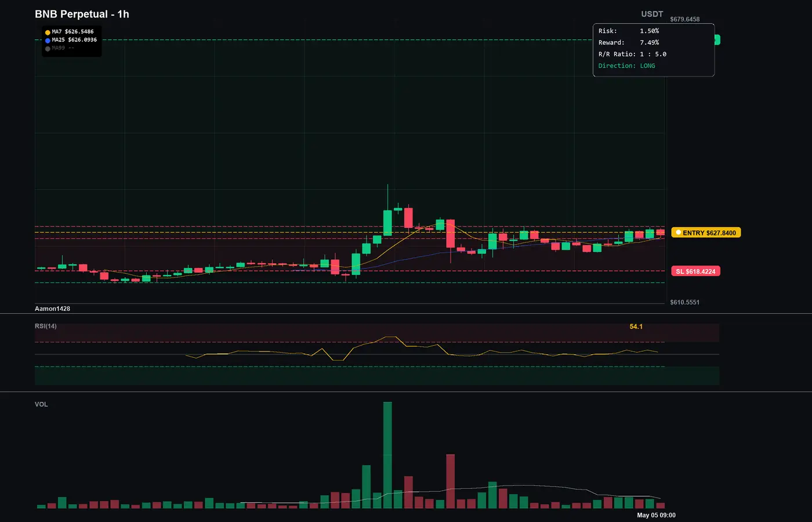The height and width of the screenshot is (522, 812).
Task: Click the BNB Perpetual - 1h chart title
Action: pos(82,14)
